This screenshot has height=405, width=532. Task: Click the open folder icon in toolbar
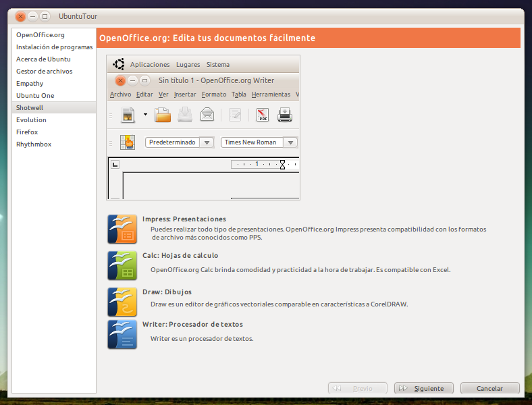163,115
